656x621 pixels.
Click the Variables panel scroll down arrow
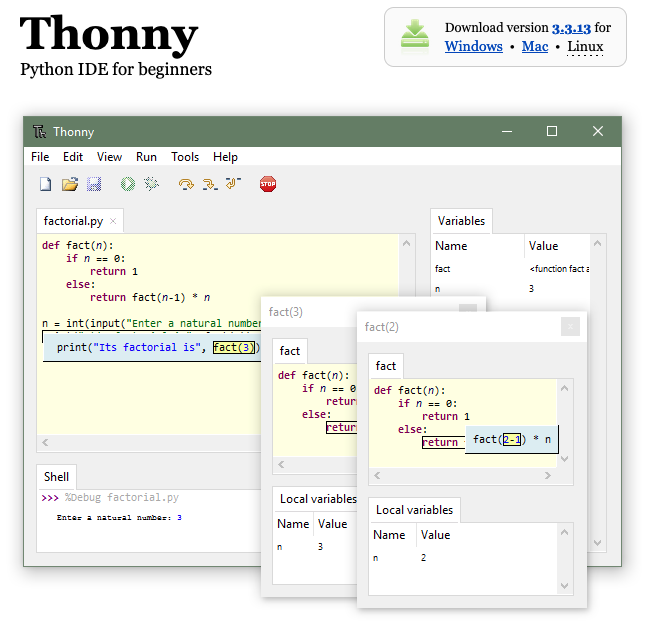click(x=597, y=543)
